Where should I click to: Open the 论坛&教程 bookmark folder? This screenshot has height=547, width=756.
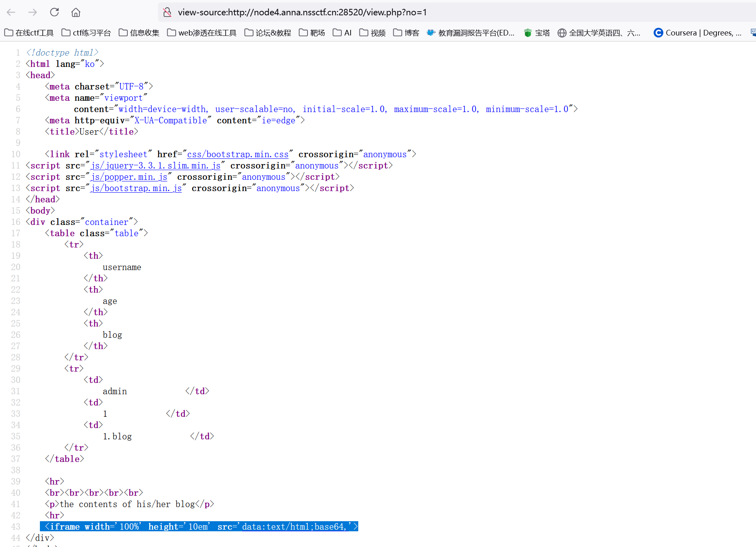[x=268, y=33]
